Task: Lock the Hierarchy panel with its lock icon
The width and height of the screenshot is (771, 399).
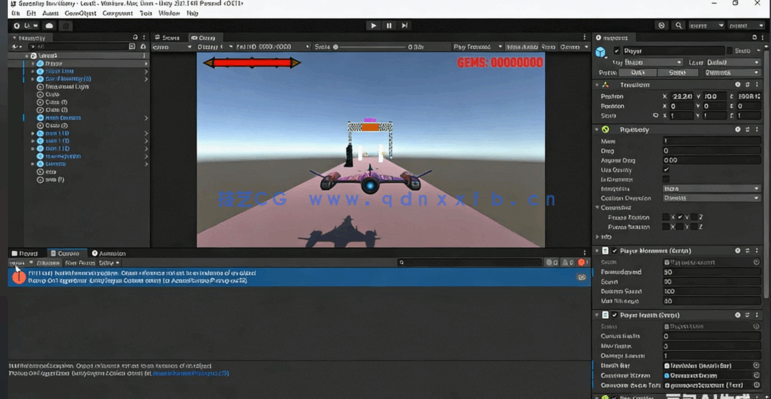Action: pyautogui.click(x=135, y=37)
